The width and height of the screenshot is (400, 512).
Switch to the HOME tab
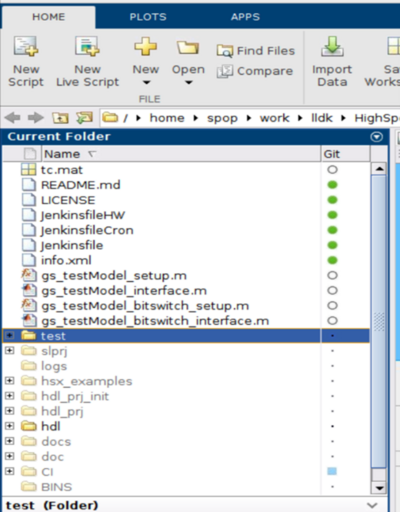(49, 17)
